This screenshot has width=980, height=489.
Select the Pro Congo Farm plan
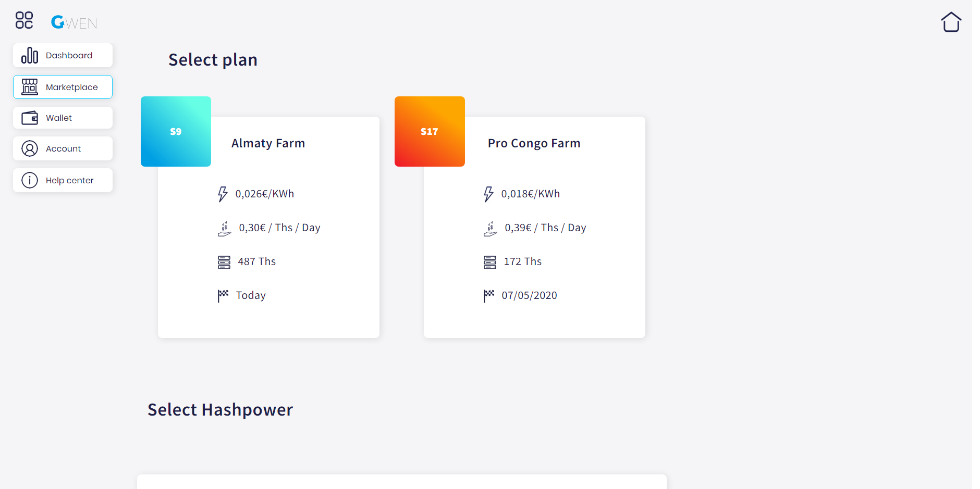point(534,227)
